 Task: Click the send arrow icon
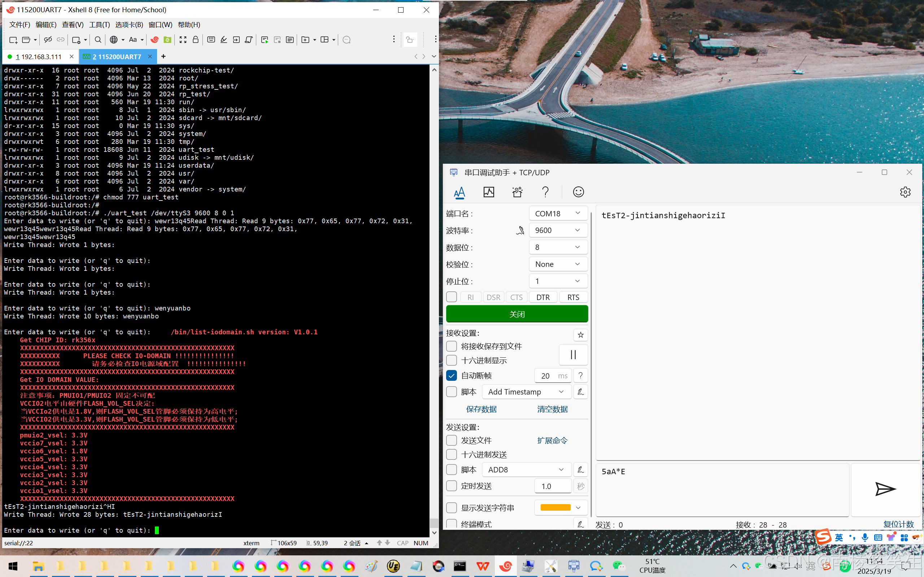(x=885, y=489)
